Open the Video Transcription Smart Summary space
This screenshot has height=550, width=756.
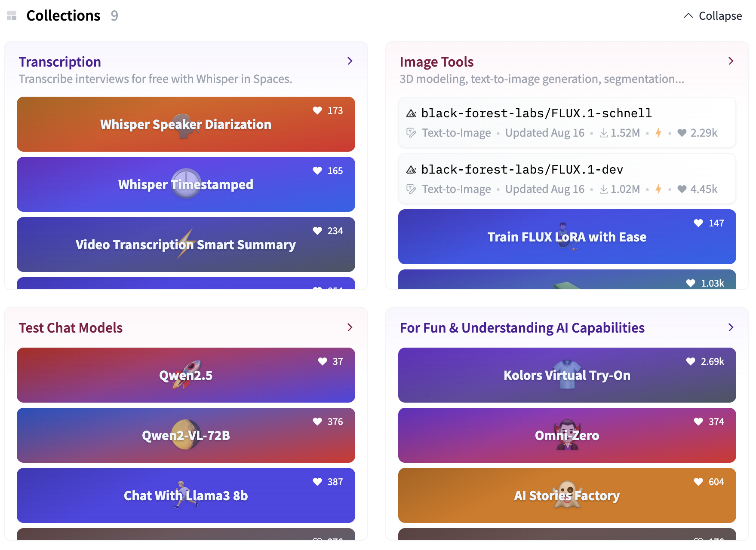(186, 244)
